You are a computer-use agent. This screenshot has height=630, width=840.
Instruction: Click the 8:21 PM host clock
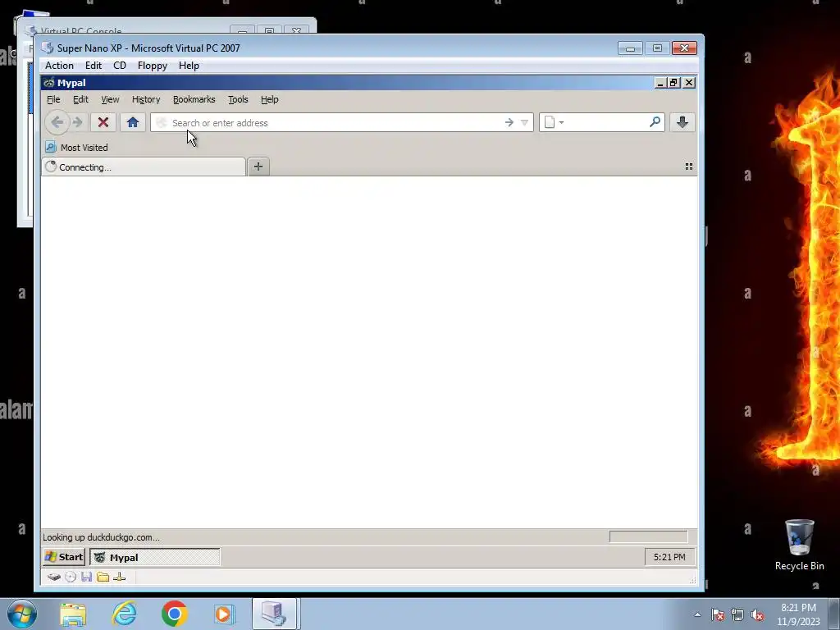798,614
